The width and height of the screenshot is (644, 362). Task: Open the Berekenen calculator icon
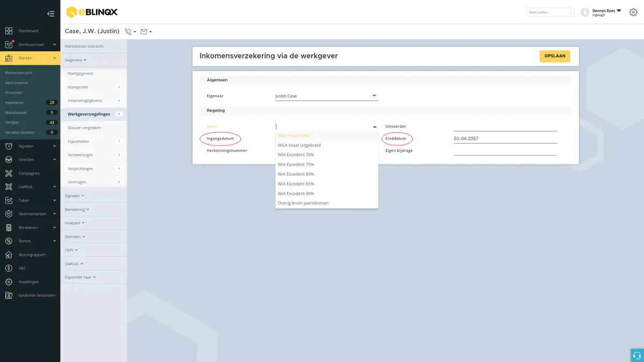[x=9, y=227]
